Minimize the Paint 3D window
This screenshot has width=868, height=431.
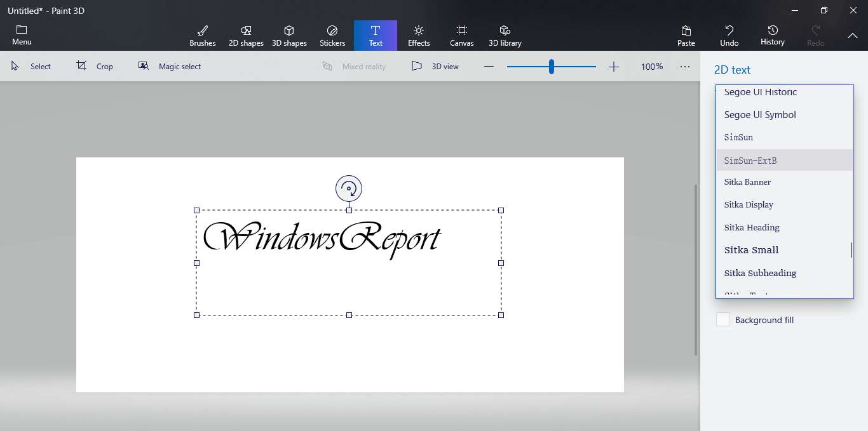(x=795, y=10)
